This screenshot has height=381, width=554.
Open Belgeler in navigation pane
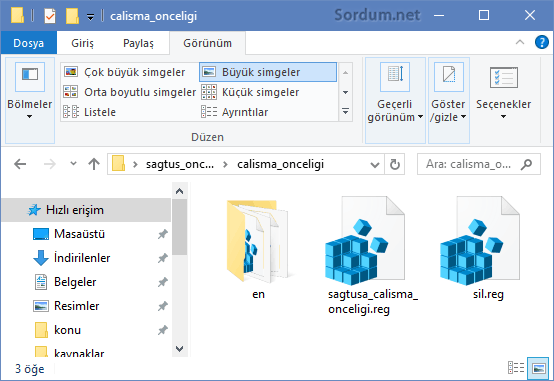click(75, 282)
